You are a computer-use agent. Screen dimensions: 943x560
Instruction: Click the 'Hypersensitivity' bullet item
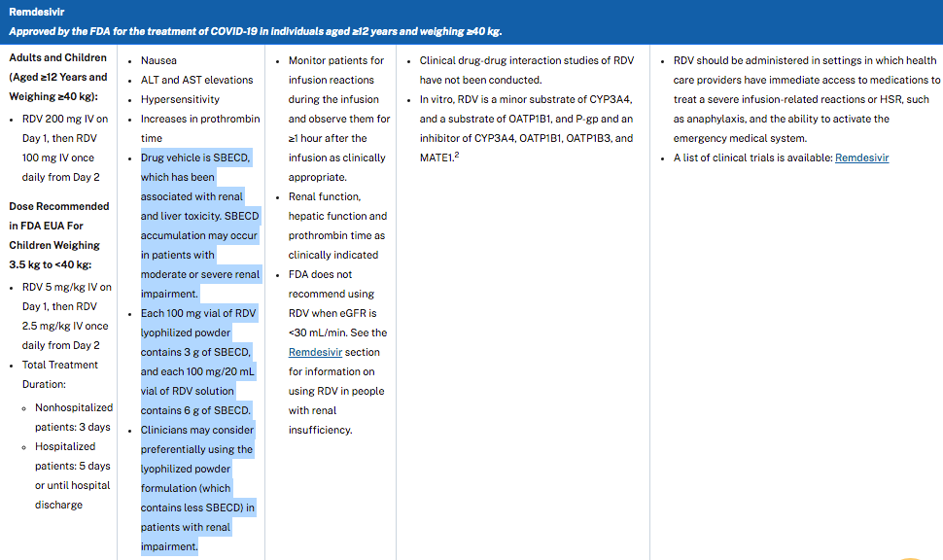[x=180, y=99]
